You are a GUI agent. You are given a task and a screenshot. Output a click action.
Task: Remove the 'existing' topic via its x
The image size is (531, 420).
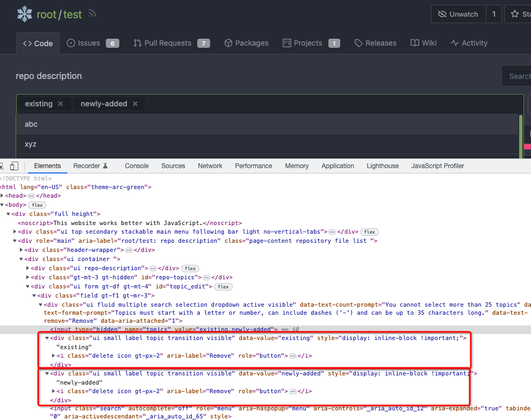point(60,104)
